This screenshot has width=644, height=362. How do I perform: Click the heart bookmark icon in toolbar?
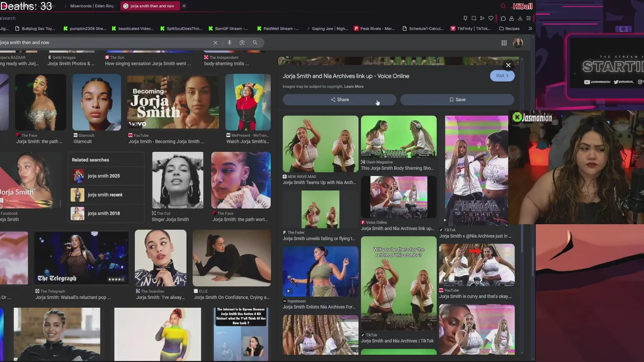[491, 18]
